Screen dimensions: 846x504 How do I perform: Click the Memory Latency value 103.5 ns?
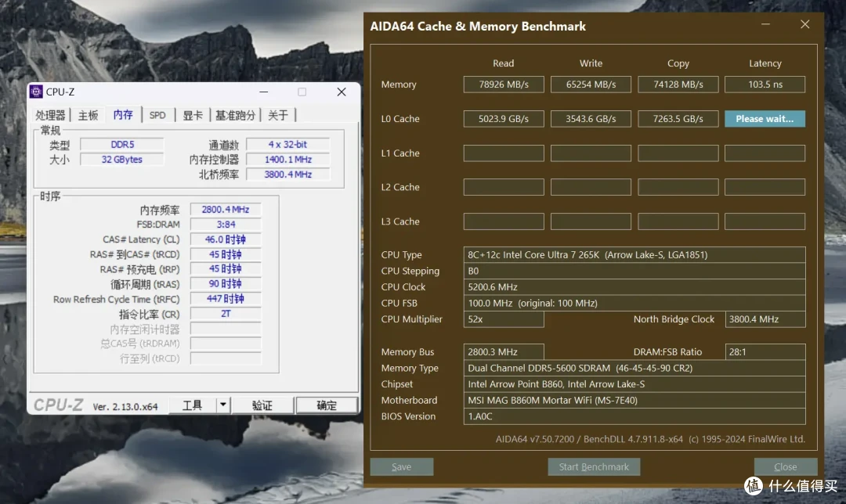[765, 85]
